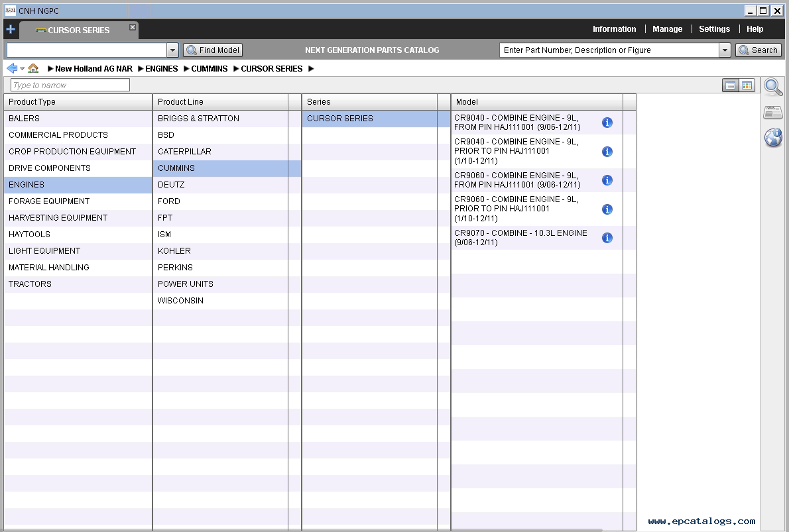Open the magnifier search sidebar icon
789x532 pixels.
[773, 86]
